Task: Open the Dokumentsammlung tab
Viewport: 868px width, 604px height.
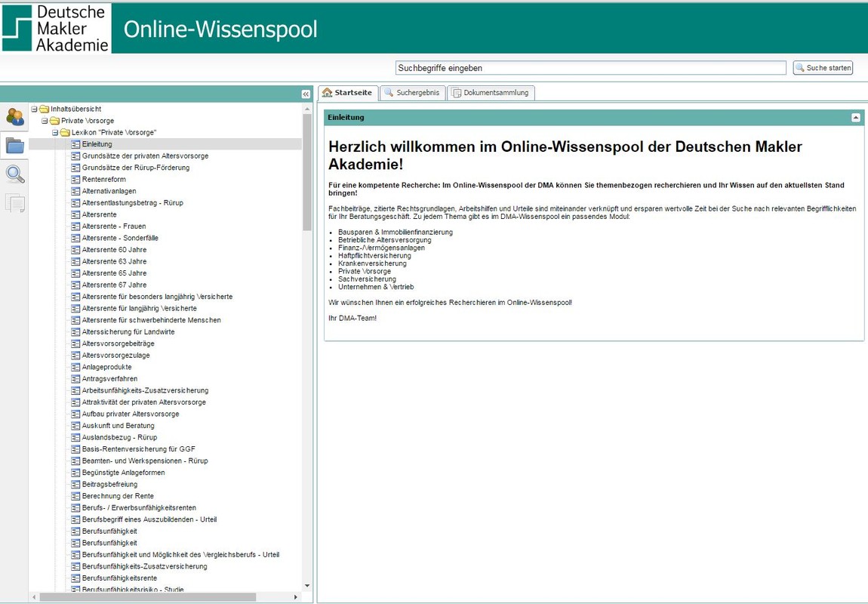Action: coord(491,93)
